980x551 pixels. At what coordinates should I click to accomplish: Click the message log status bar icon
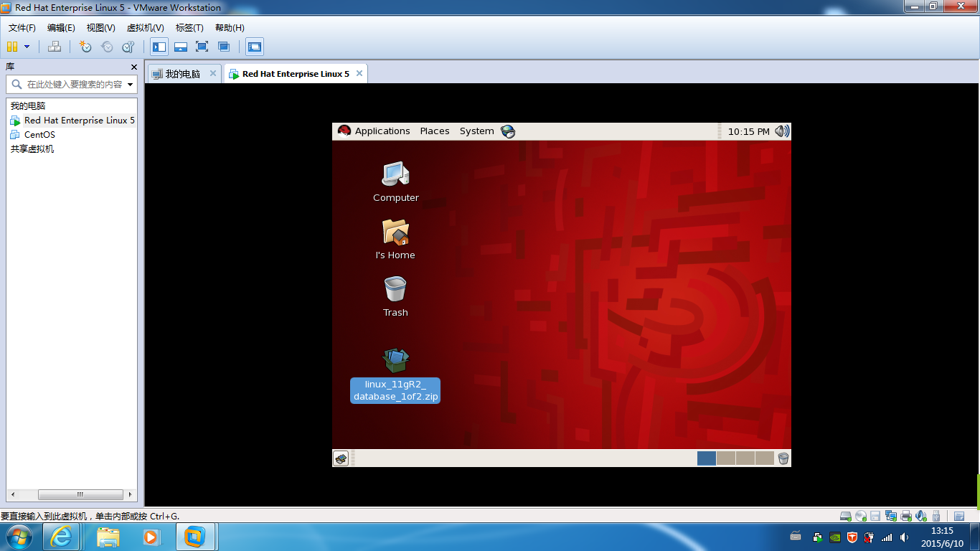click(x=958, y=516)
